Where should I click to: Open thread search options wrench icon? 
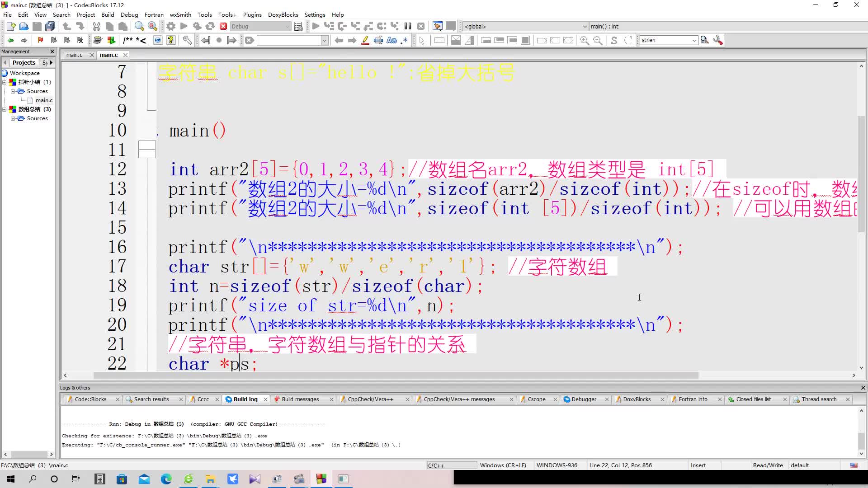(x=717, y=40)
